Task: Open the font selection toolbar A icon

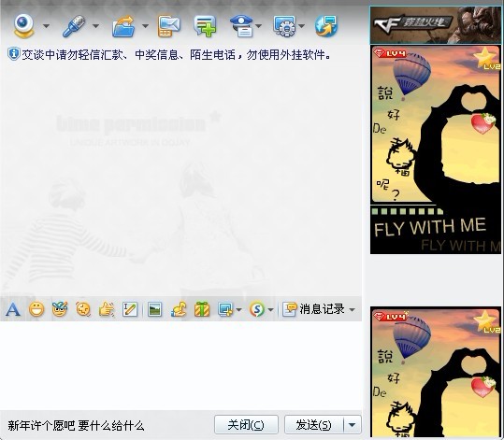Action: (13, 309)
